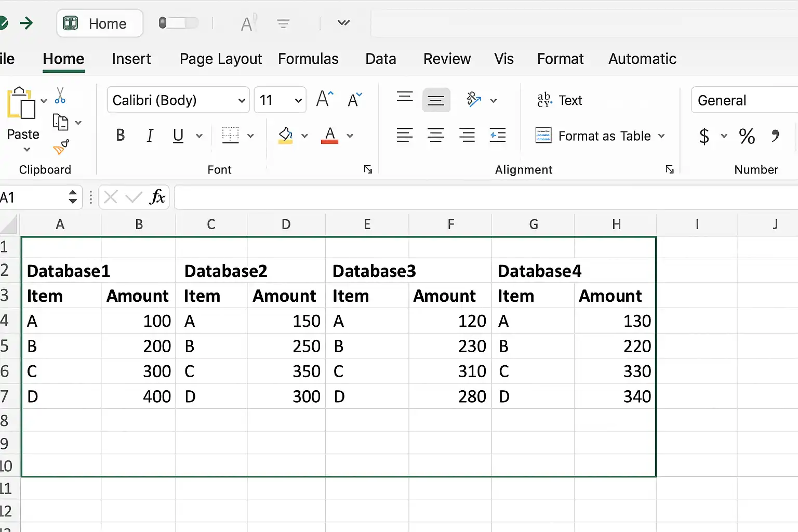Toggle the Wrap Text option

point(560,100)
